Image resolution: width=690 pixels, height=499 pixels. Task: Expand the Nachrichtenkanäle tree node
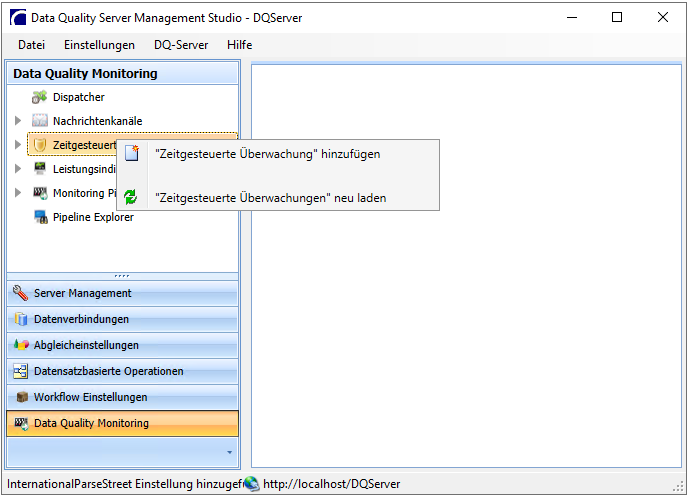(x=18, y=121)
